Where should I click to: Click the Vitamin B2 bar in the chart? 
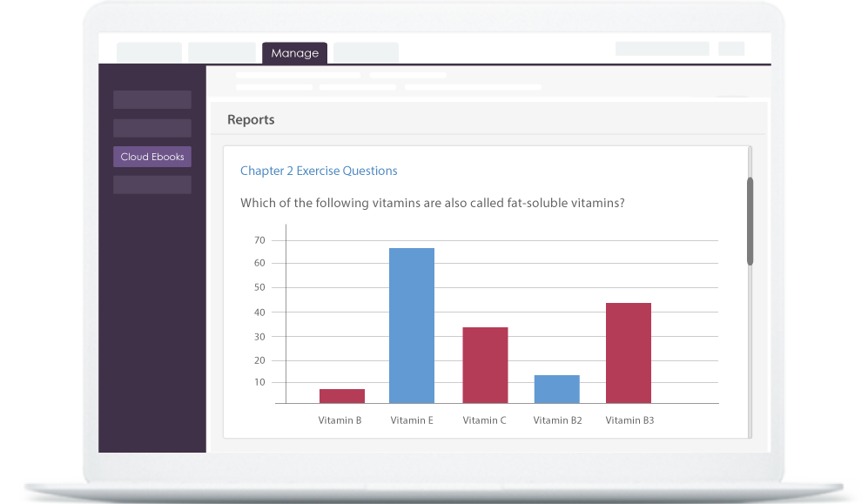(556, 389)
